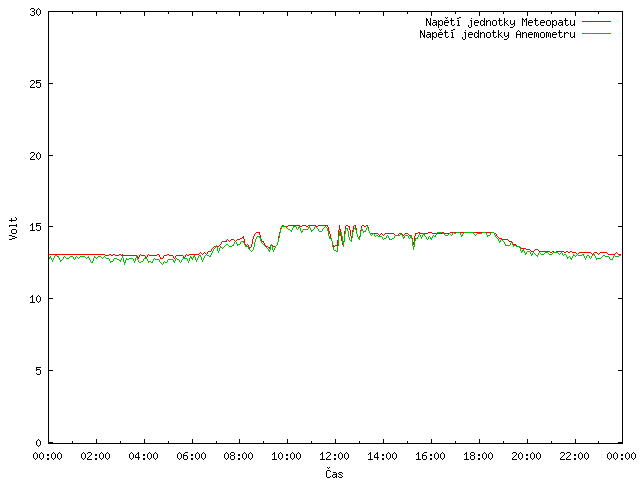This screenshot has height=480, width=640.
Task: Click the x-axis label 20:00
Action: pos(527,456)
